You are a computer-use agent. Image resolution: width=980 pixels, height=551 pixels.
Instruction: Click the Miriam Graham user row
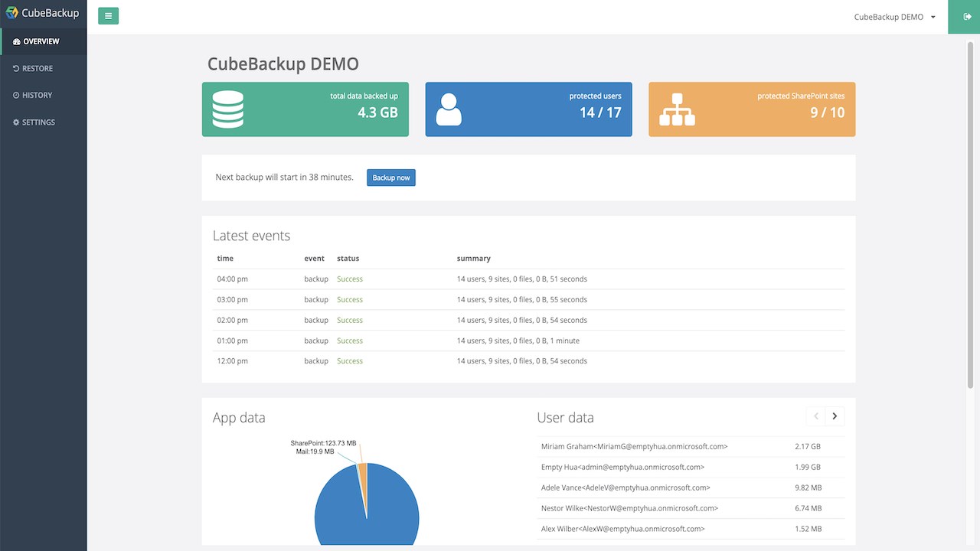pos(691,446)
